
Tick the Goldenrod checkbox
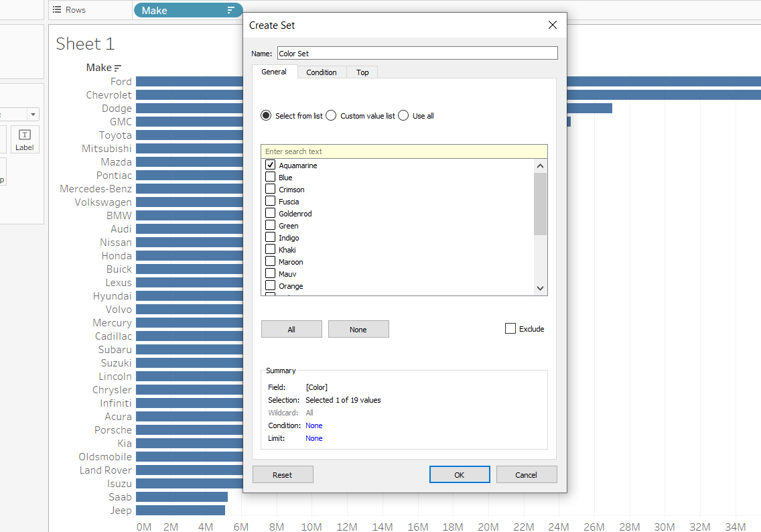271,214
